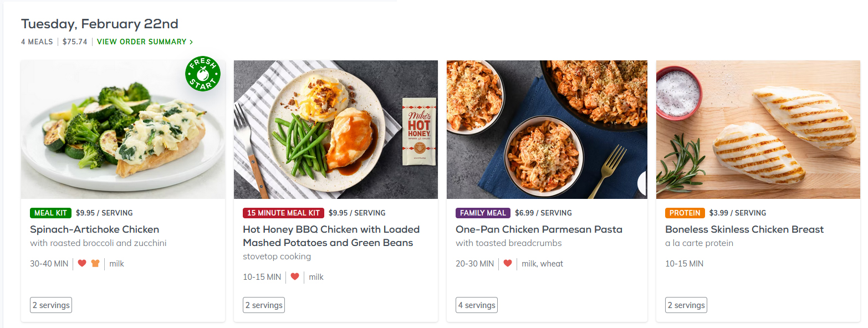The width and height of the screenshot is (868, 328).
Task: Click the Hot Honey BBQ Chicken photo
Action: click(x=335, y=130)
